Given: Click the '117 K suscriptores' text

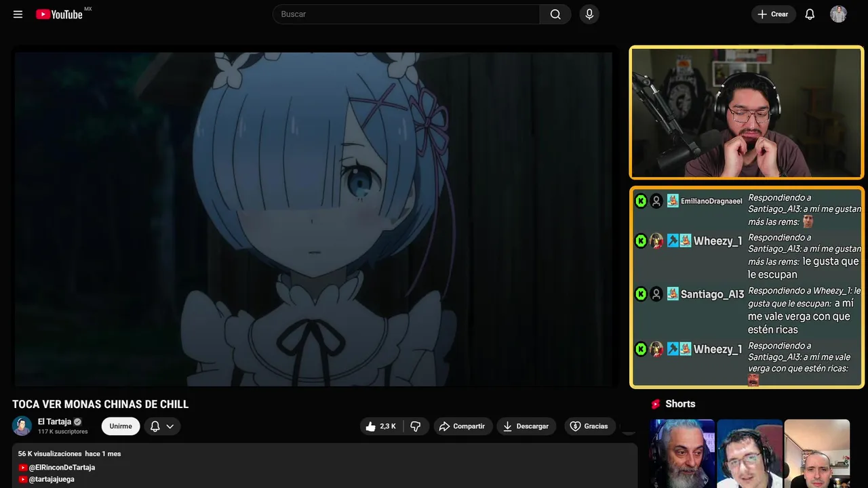Looking at the screenshot, I should [x=63, y=432].
